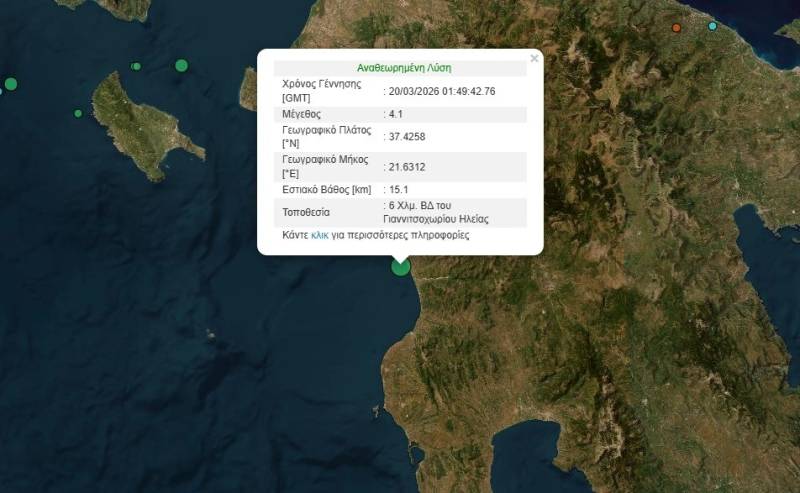The image size is (800, 493).
Task: Click the small green marker west of Zakynthos
Action: 78,113
